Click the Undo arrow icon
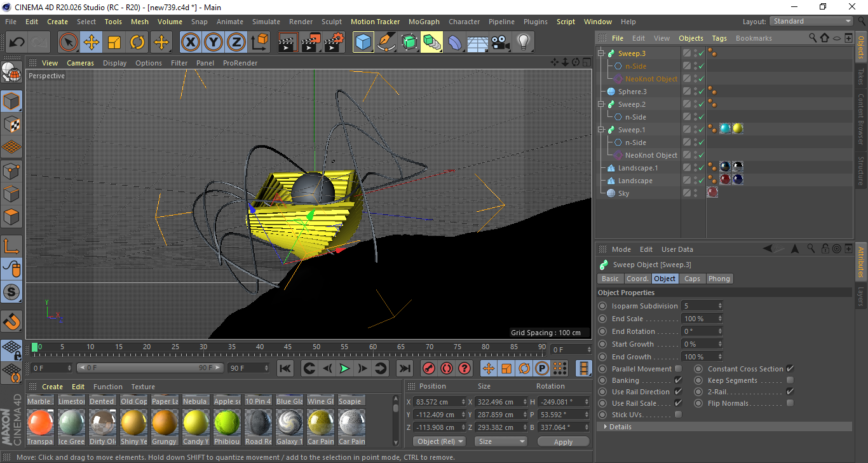The width and height of the screenshot is (868, 463). click(17, 43)
